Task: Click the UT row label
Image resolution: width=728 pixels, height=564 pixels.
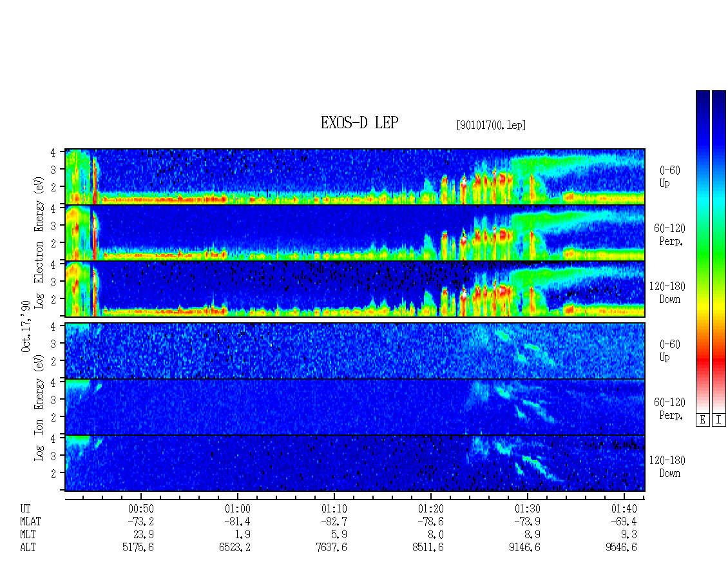Action: (26, 509)
